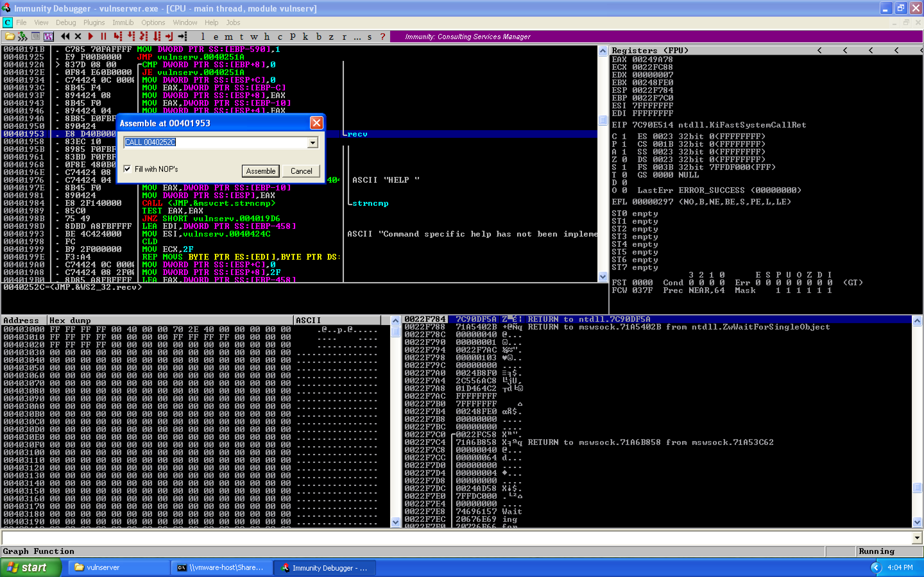Open the Plugins menu

pos(94,22)
